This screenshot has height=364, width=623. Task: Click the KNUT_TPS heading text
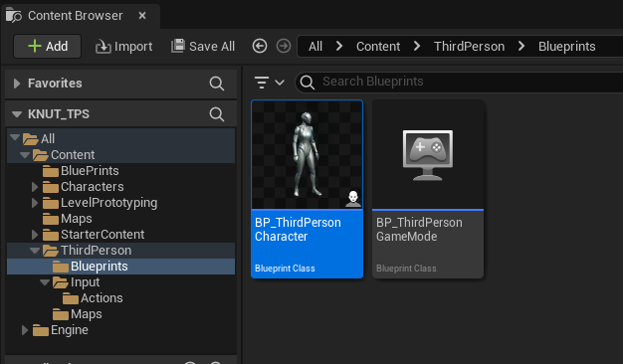click(x=59, y=114)
